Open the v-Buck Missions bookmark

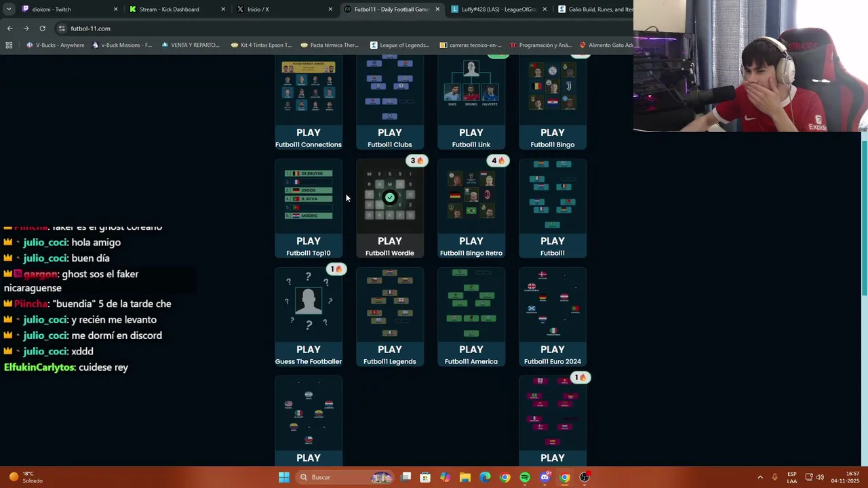121,45
